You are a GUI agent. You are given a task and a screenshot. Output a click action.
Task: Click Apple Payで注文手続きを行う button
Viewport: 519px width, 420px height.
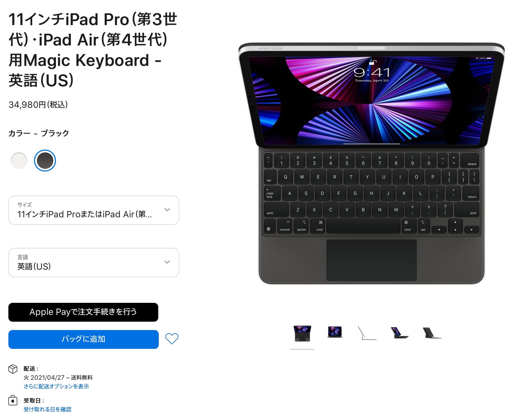[83, 312]
